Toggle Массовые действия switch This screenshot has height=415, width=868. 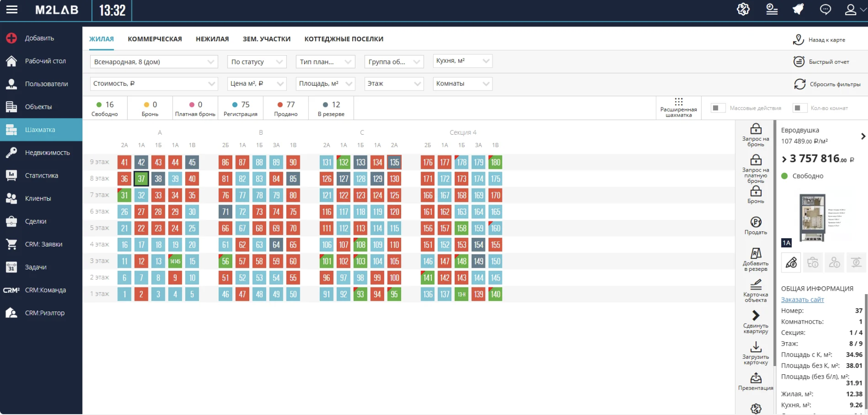pos(717,108)
